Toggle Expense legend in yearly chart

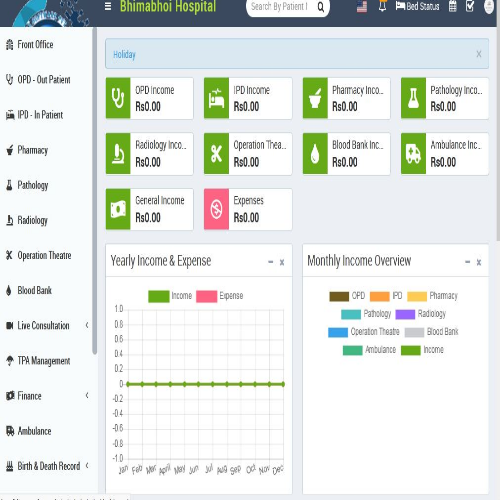pyautogui.click(x=220, y=296)
